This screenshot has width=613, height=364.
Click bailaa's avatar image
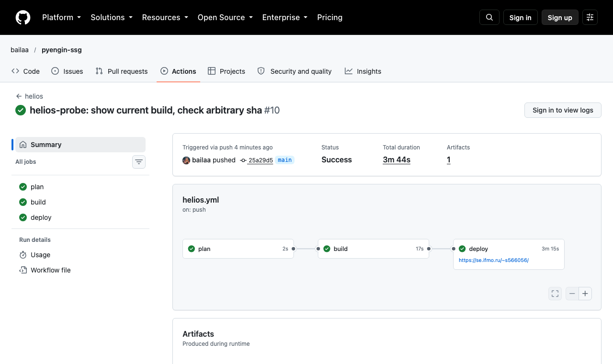point(186,160)
